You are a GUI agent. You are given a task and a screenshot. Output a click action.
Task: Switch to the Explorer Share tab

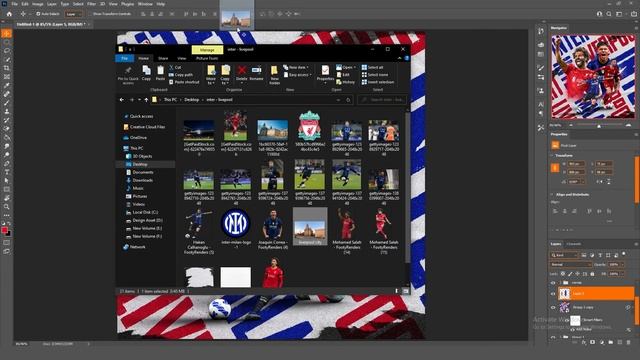point(163,58)
